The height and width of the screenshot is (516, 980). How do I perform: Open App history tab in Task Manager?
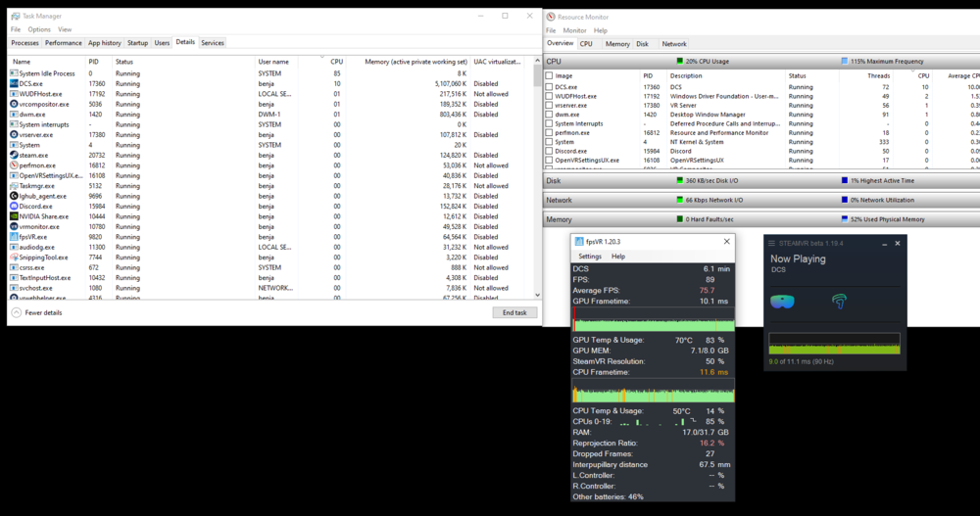105,43
